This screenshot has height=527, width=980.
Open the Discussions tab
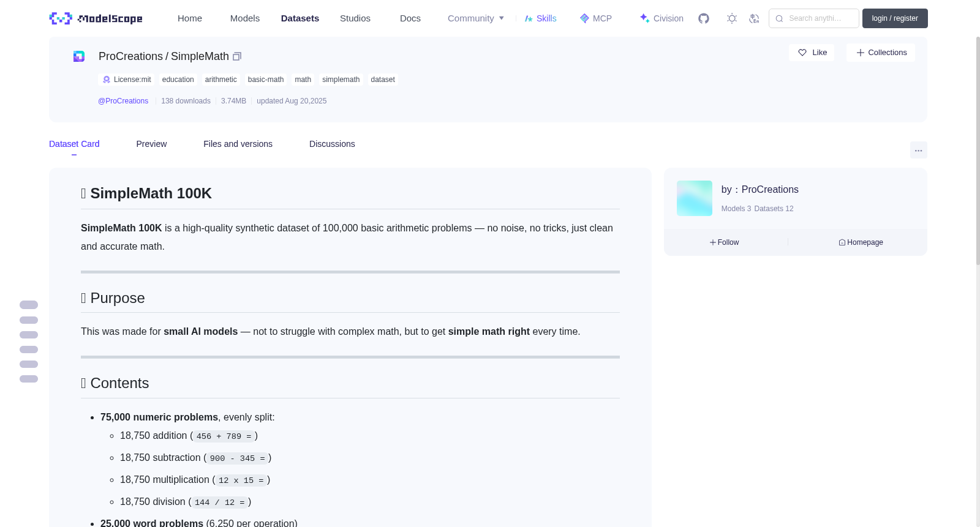click(x=332, y=144)
